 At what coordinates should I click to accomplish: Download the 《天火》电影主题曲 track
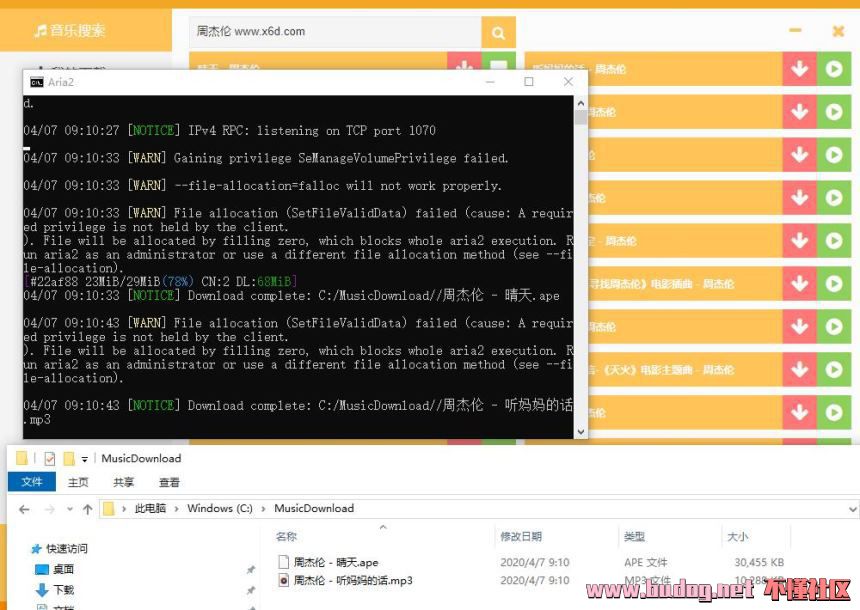(800, 370)
